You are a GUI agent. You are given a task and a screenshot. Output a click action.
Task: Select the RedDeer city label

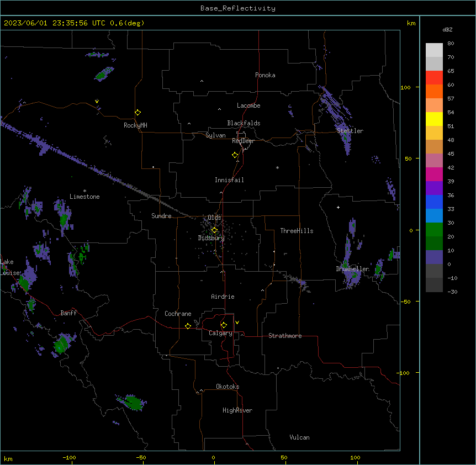click(x=243, y=141)
